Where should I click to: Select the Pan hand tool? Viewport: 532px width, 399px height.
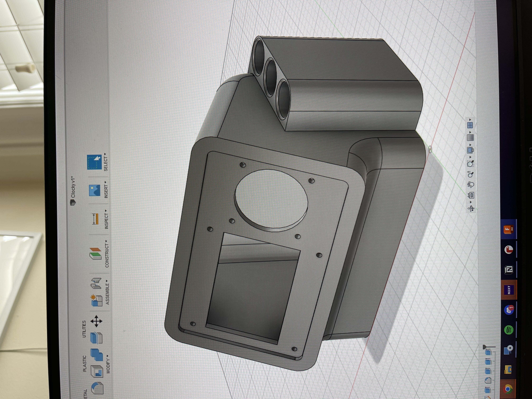click(x=471, y=185)
